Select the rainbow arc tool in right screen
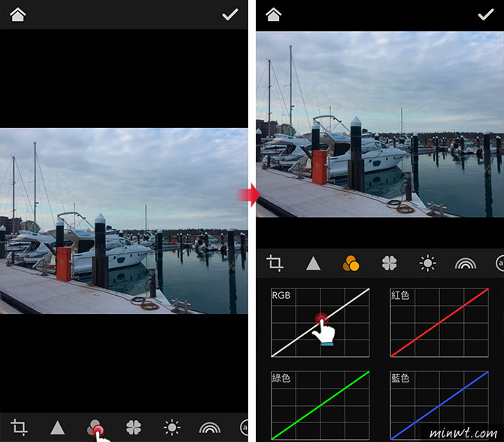 click(x=466, y=264)
